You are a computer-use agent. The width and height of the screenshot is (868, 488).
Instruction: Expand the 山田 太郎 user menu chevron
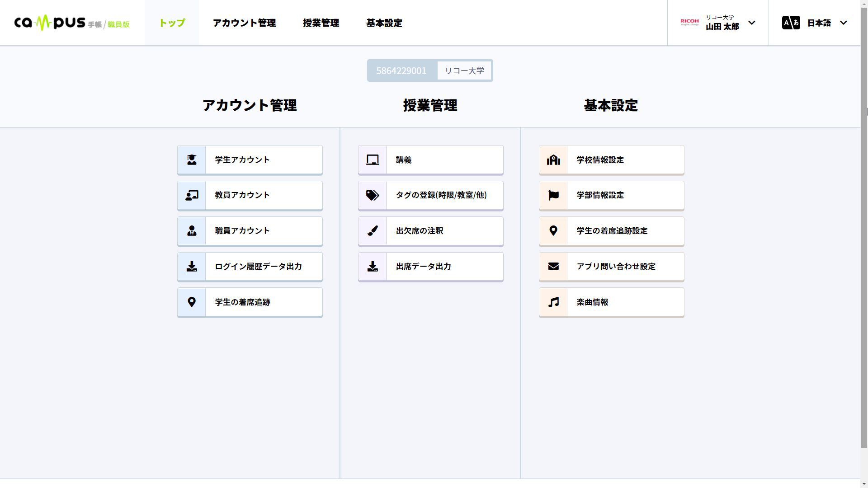(x=752, y=23)
